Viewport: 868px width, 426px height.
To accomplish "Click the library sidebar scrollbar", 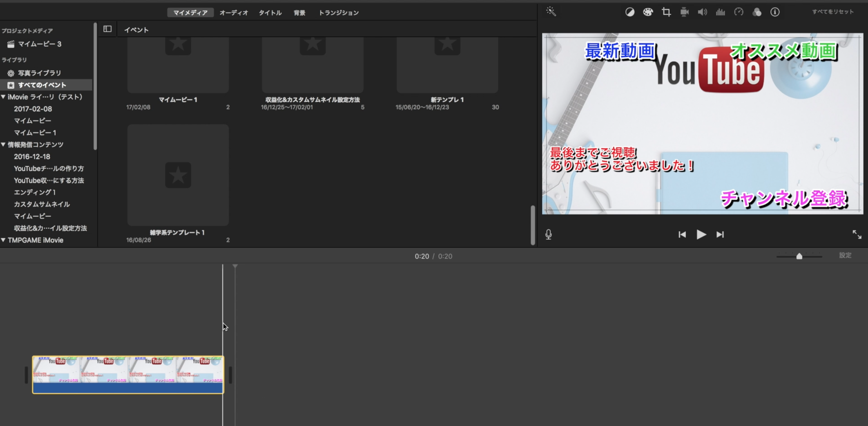I will pyautogui.click(x=95, y=86).
